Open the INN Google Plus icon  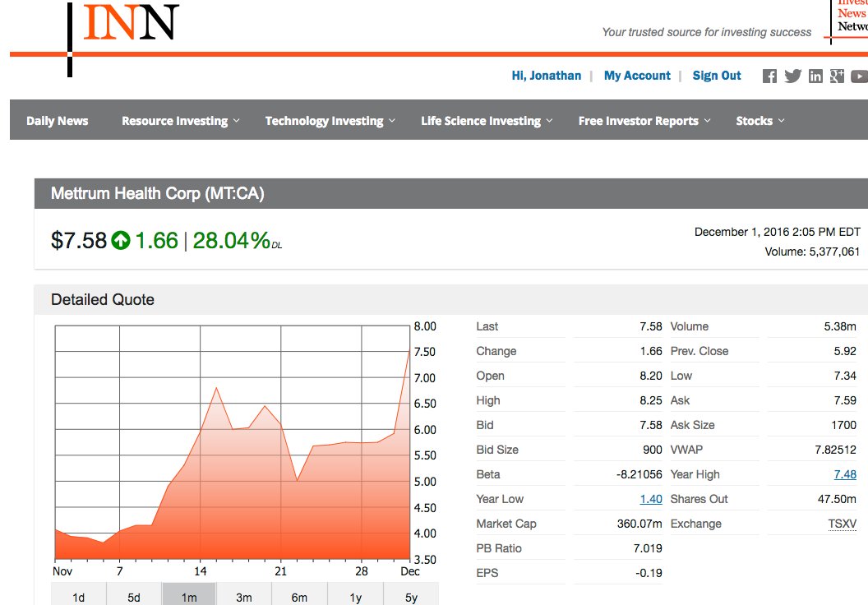coord(837,76)
